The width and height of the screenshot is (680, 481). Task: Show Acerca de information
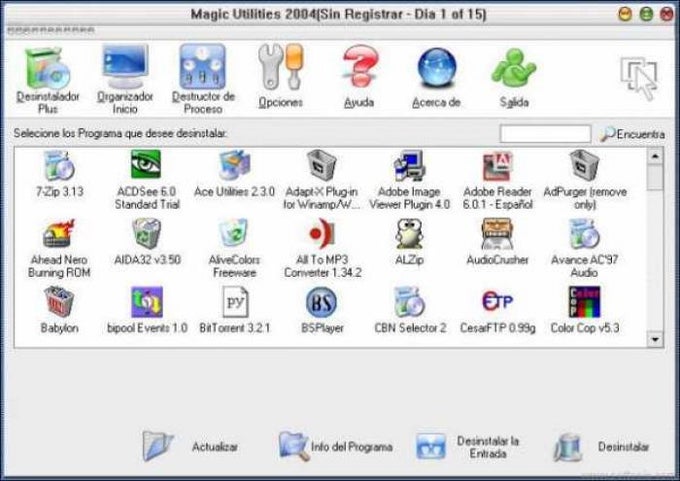click(436, 77)
